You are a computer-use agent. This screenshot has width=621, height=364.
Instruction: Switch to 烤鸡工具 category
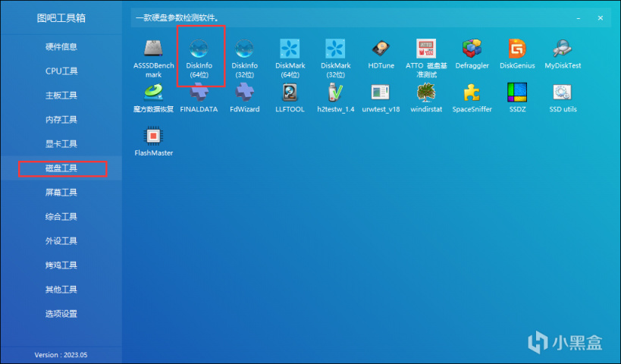(x=61, y=265)
